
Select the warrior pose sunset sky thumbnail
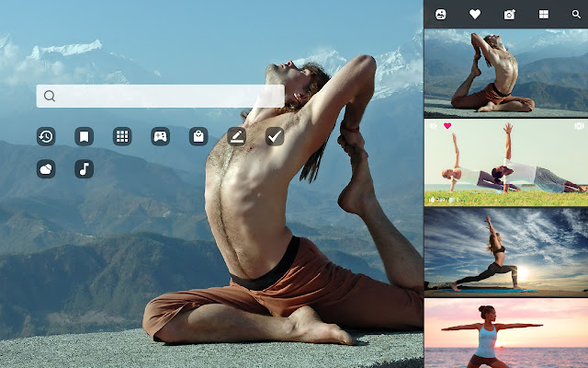click(505, 250)
